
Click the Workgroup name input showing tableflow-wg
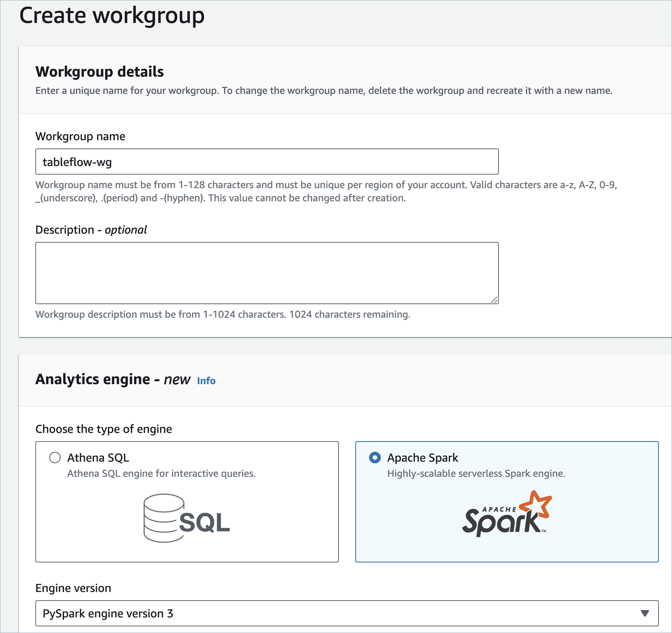click(267, 162)
